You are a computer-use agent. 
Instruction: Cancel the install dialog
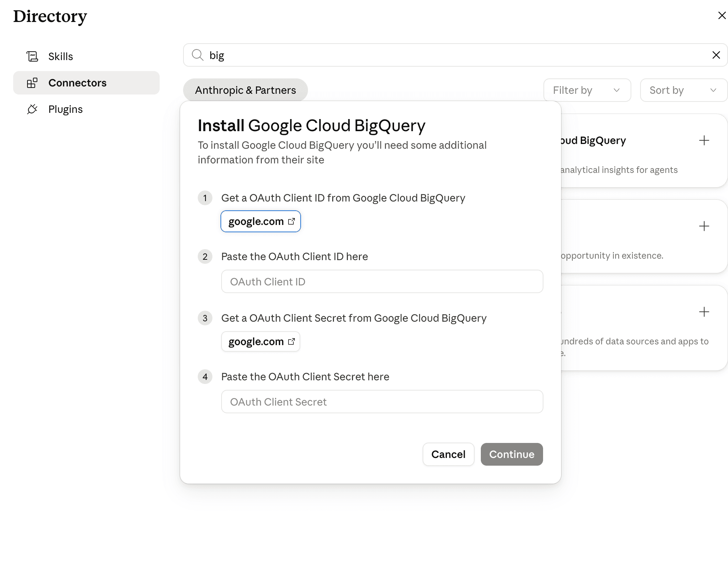click(x=448, y=454)
